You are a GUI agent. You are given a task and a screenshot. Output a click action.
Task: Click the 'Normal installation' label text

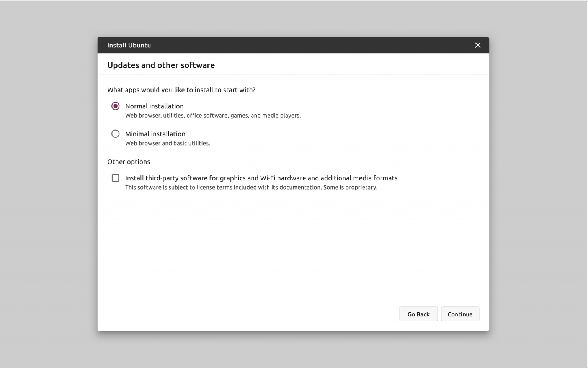tap(154, 106)
